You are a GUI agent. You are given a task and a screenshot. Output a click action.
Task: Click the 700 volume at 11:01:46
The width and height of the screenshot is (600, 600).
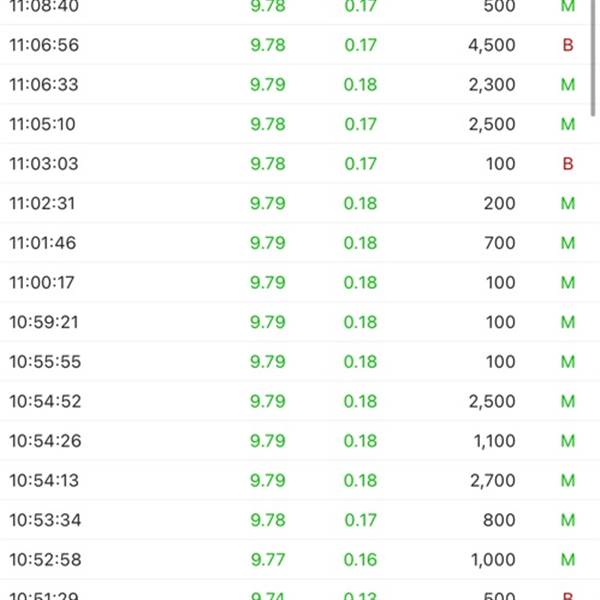pos(500,243)
